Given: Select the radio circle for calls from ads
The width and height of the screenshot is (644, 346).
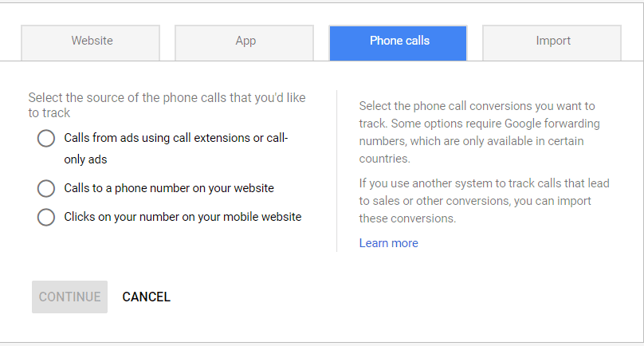Looking at the screenshot, I should tap(46, 139).
